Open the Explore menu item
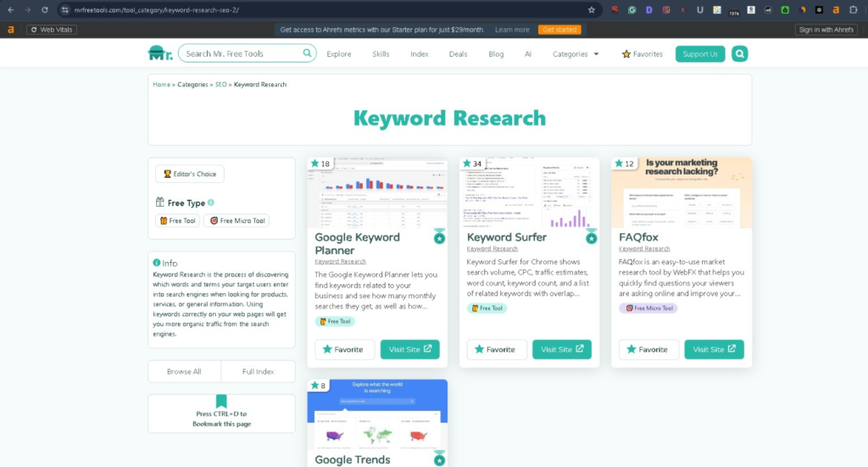Image resolution: width=868 pixels, height=467 pixels. click(339, 54)
